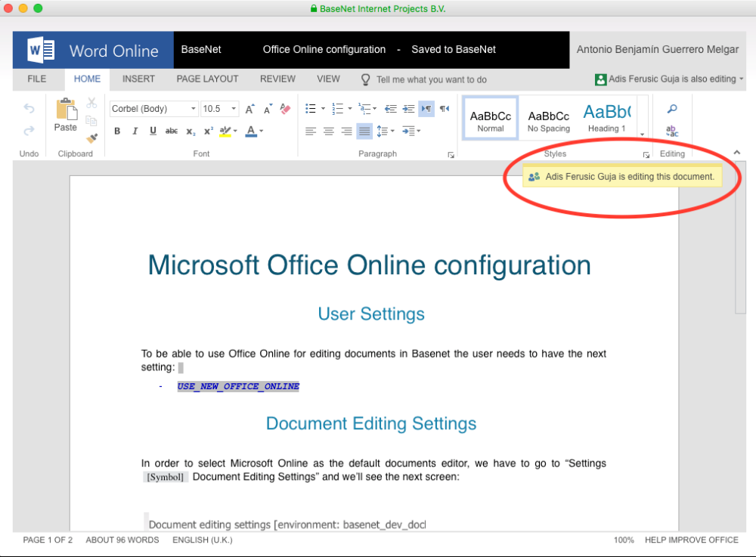Expand the bullets style dropdown arrow
The width and height of the screenshot is (756, 557).
pyautogui.click(x=323, y=109)
